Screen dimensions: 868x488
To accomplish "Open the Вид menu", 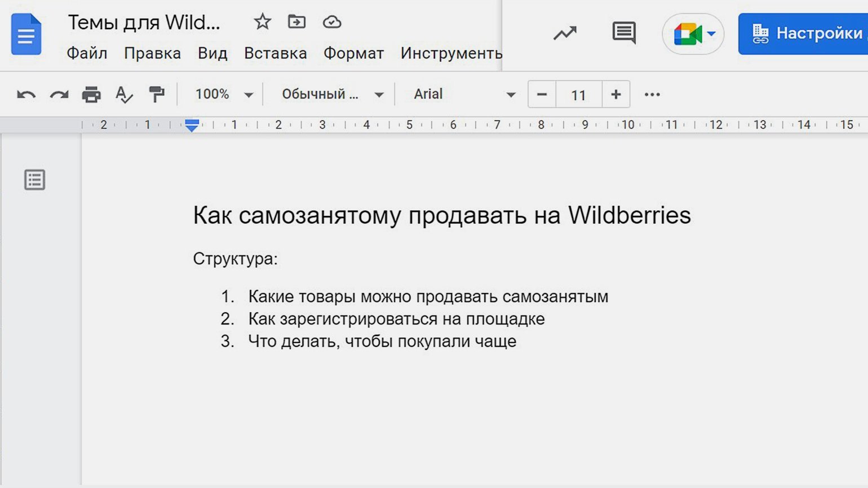I will point(212,53).
